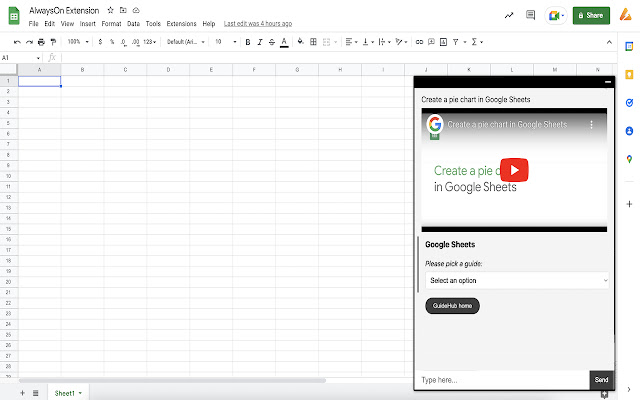Open the borders tool
640x400 pixels.
coord(313,42)
